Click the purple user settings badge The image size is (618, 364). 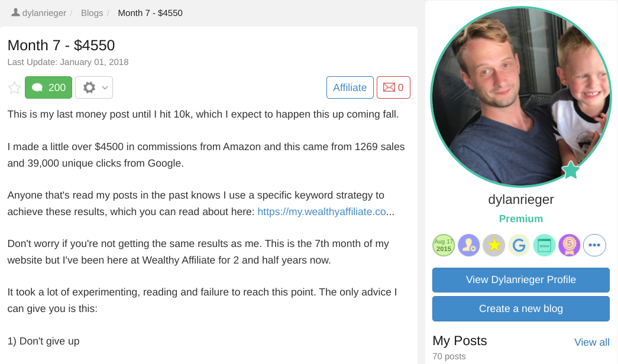tap(469, 245)
